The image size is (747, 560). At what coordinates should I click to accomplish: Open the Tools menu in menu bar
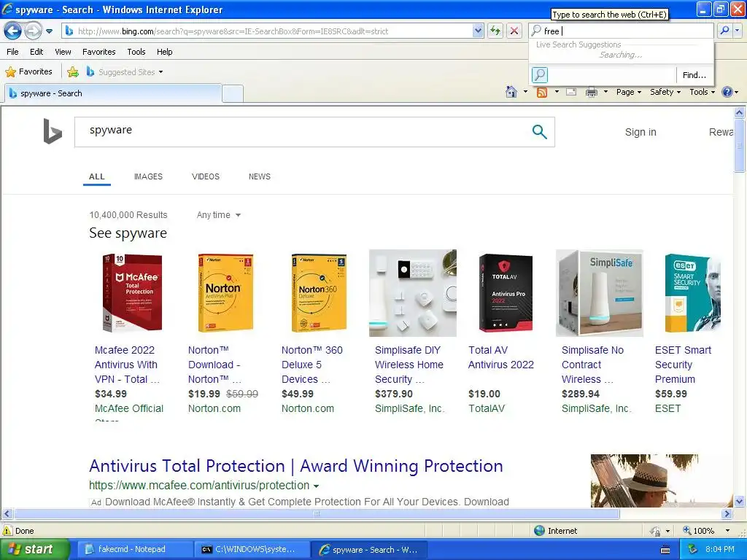coord(136,52)
